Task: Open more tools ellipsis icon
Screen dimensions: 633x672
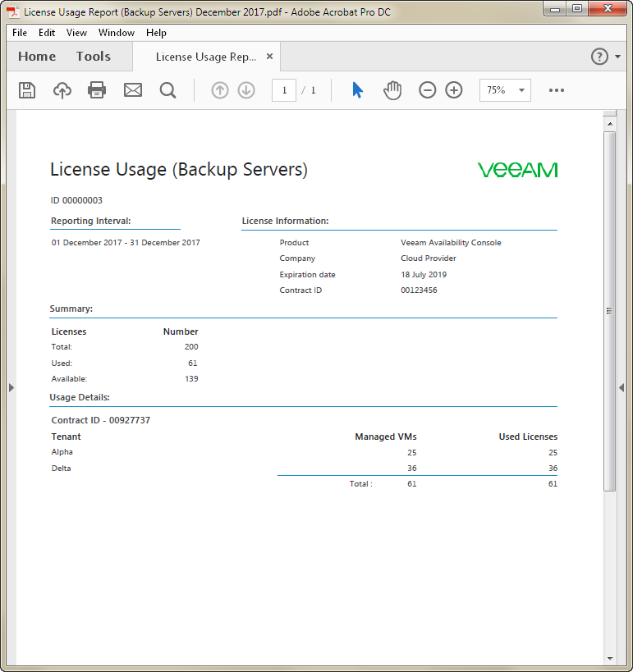Action: 556,90
